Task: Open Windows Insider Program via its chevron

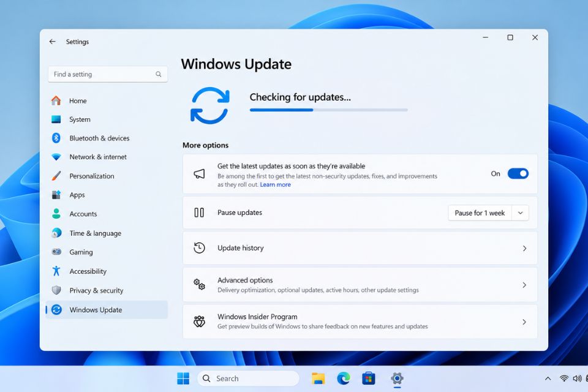Action: click(525, 322)
